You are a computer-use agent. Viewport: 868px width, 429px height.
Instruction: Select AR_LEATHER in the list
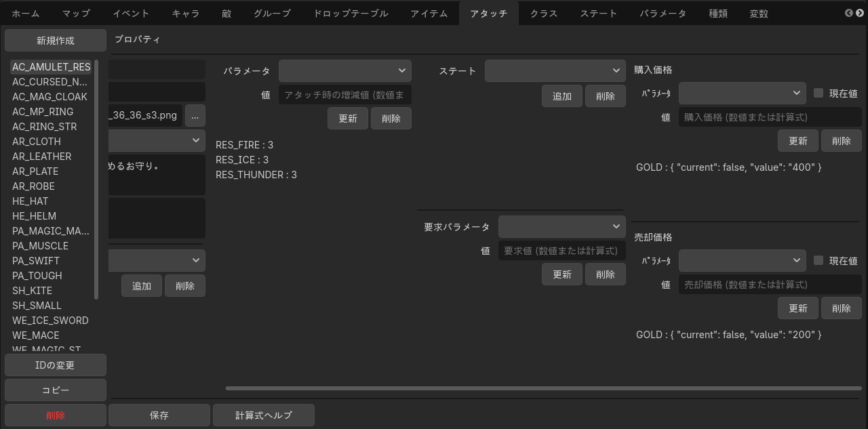coord(52,157)
